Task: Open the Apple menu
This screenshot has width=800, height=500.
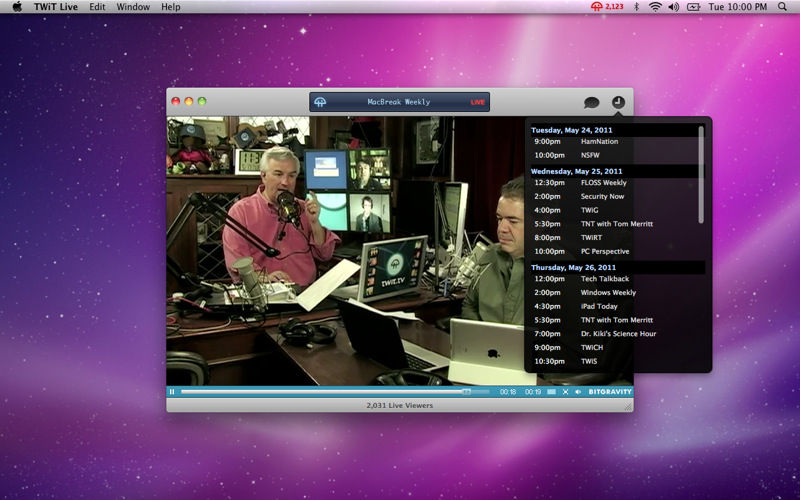Action: pyautogui.click(x=17, y=7)
